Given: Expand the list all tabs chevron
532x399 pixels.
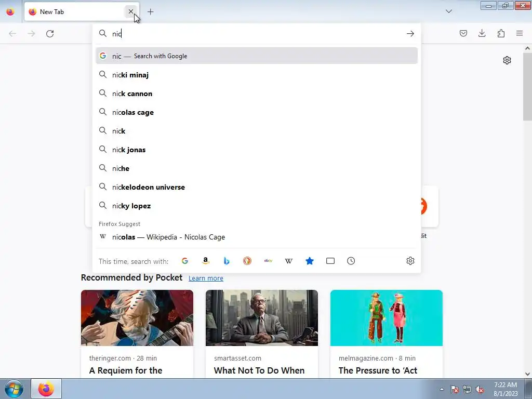Looking at the screenshot, I should pos(448,11).
